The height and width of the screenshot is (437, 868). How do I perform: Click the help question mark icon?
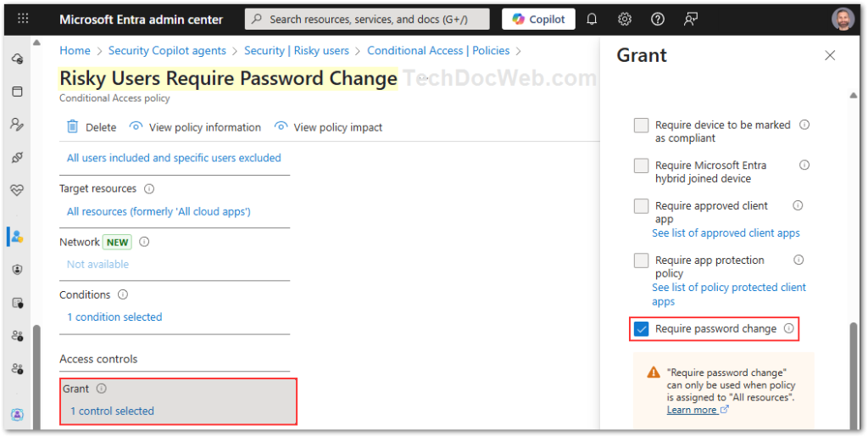click(658, 19)
